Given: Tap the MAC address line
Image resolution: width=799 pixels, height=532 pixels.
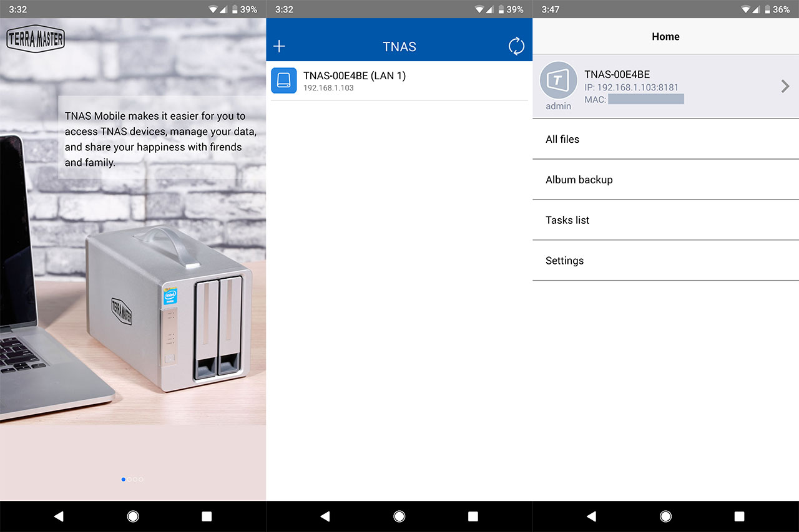Looking at the screenshot, I should point(634,99).
